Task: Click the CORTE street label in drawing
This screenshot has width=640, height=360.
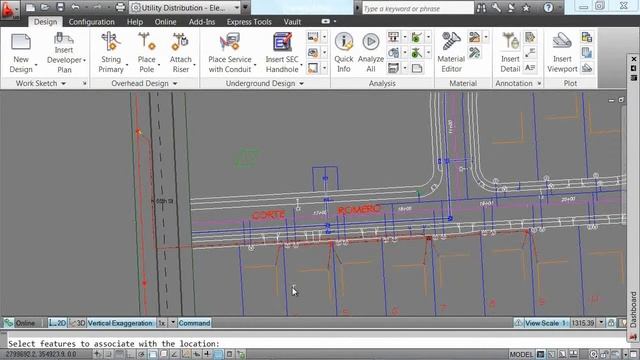Action: pyautogui.click(x=269, y=215)
